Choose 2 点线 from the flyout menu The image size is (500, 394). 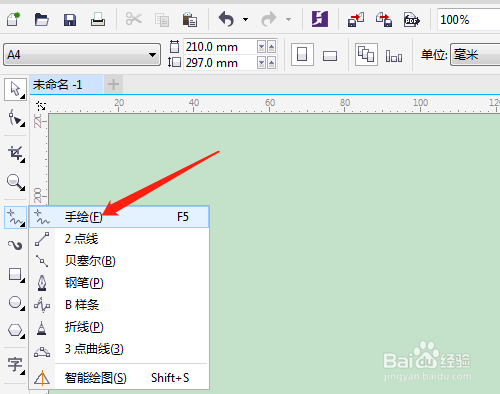pyautogui.click(x=119, y=239)
